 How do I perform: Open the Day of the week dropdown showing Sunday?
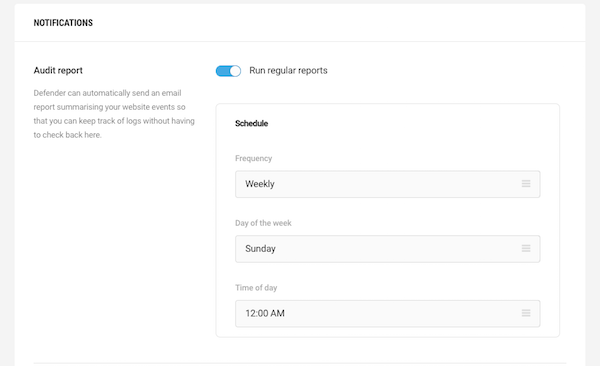(x=388, y=249)
